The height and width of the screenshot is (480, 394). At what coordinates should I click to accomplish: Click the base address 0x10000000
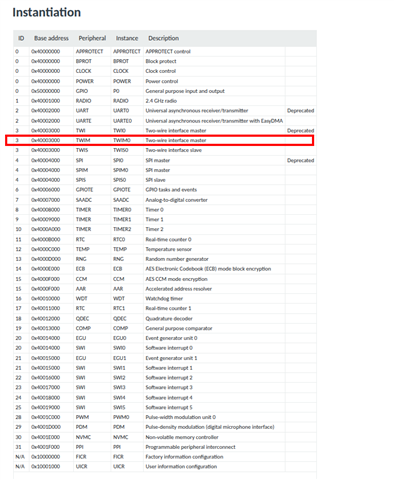(x=46, y=457)
